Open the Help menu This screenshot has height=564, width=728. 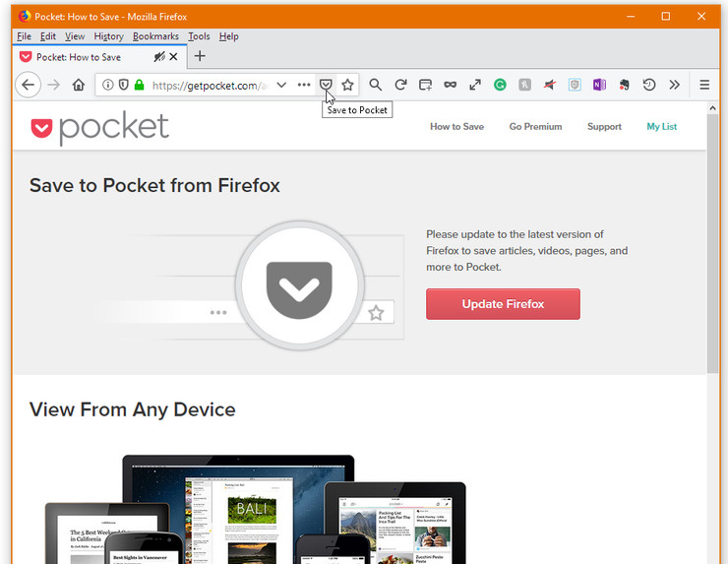tap(228, 36)
